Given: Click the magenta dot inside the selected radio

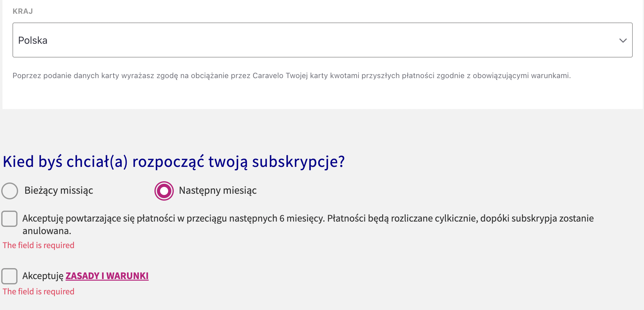Looking at the screenshot, I should (x=164, y=191).
